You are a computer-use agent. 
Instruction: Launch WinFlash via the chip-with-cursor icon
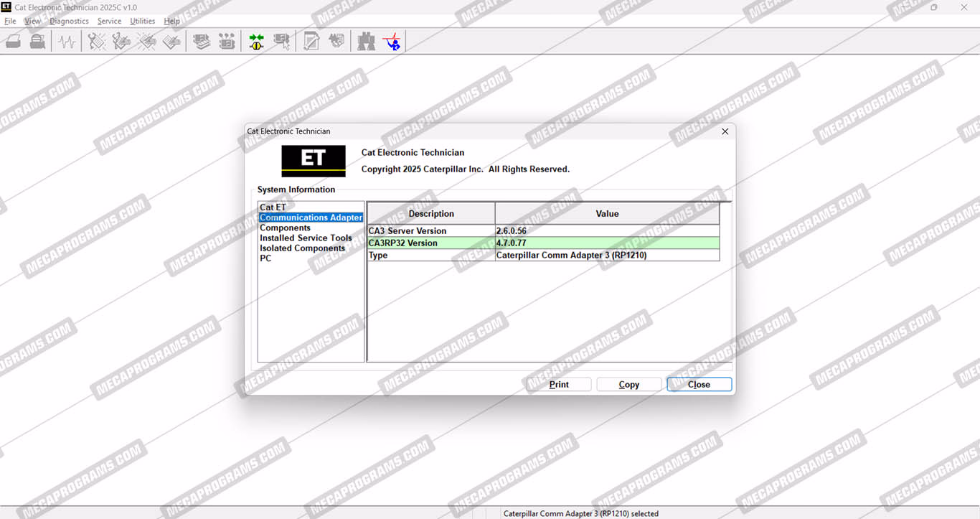pos(282,42)
